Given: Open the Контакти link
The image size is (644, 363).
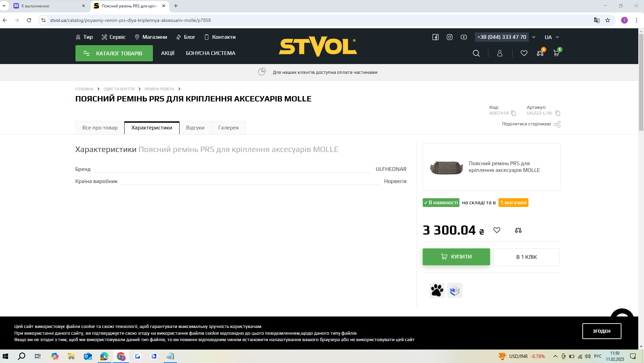Looking at the screenshot, I should 220,37.
